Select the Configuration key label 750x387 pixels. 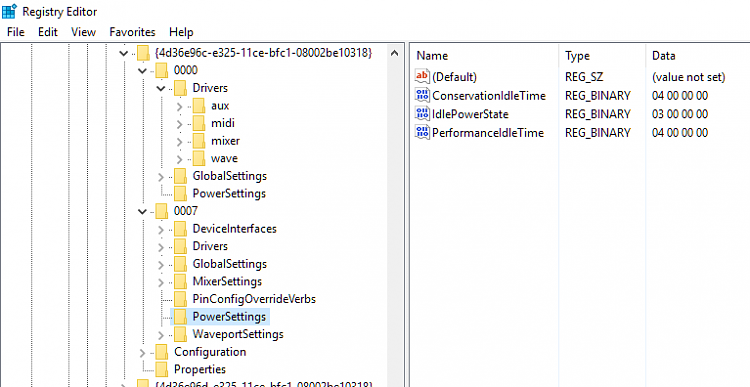click(210, 352)
